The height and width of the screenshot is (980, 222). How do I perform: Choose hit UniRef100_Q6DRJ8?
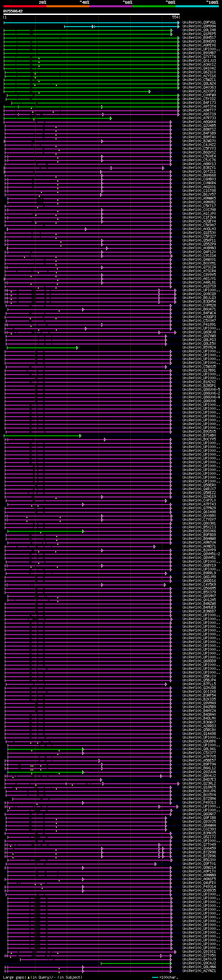tap(199, 332)
